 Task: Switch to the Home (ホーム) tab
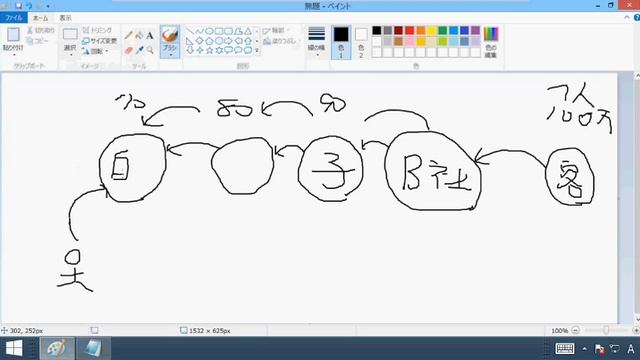(40, 18)
